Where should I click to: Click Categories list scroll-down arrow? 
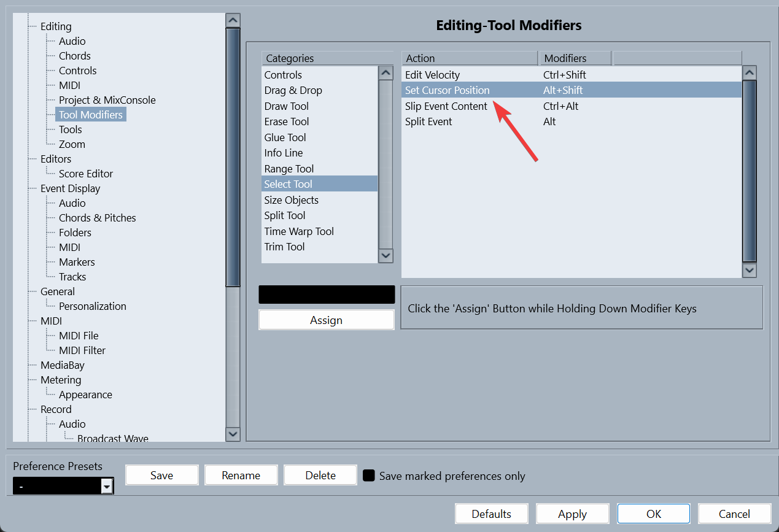(386, 255)
